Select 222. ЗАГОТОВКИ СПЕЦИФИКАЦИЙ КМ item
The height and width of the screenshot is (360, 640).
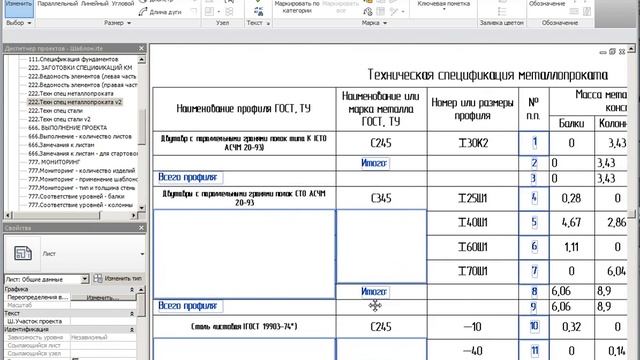point(80,68)
